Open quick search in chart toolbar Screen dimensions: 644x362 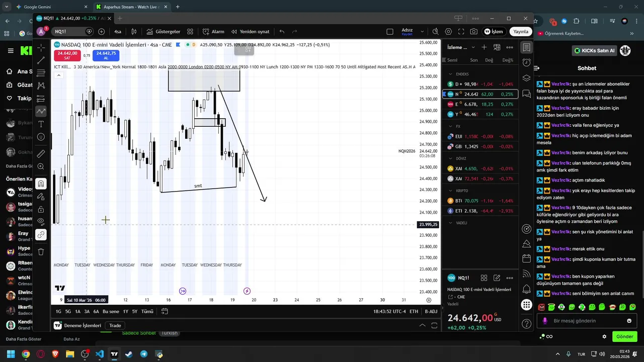(x=436, y=31)
